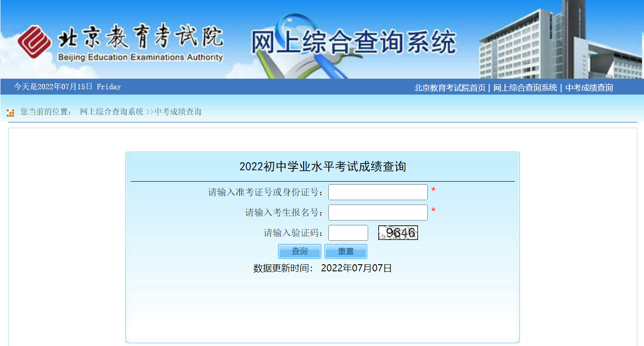
Task: Focus the 准考证号或身份证号 input field
Action: coord(378,192)
